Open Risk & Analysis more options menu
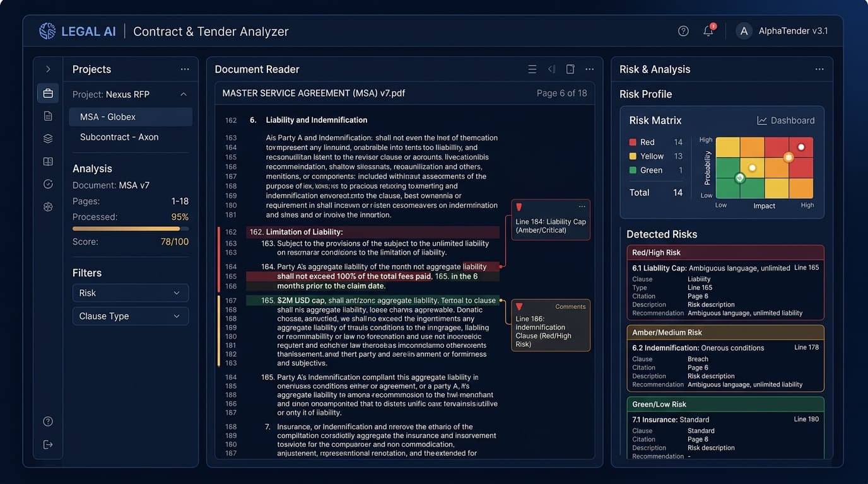This screenshot has height=484, width=868. (x=819, y=69)
